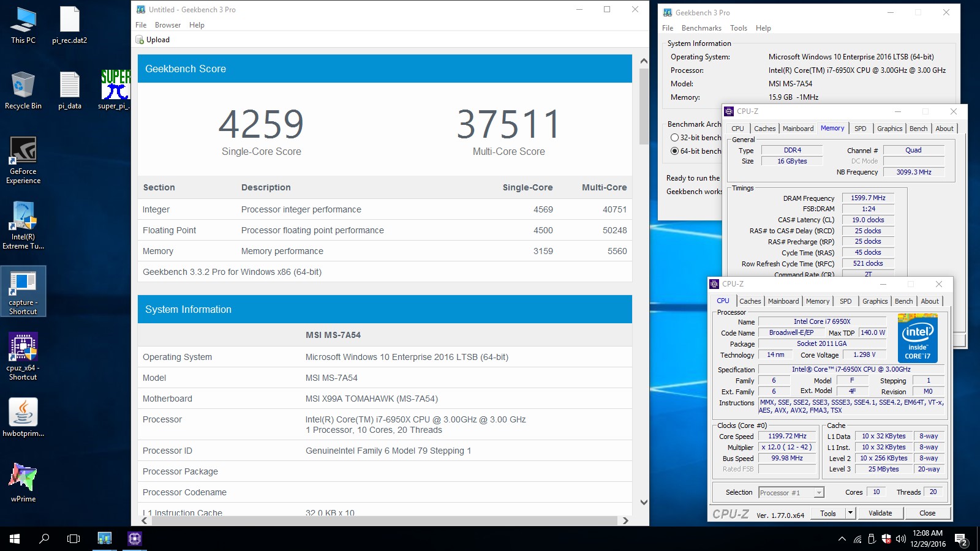
Task: Click the Close button in CPU-Z
Action: (927, 513)
